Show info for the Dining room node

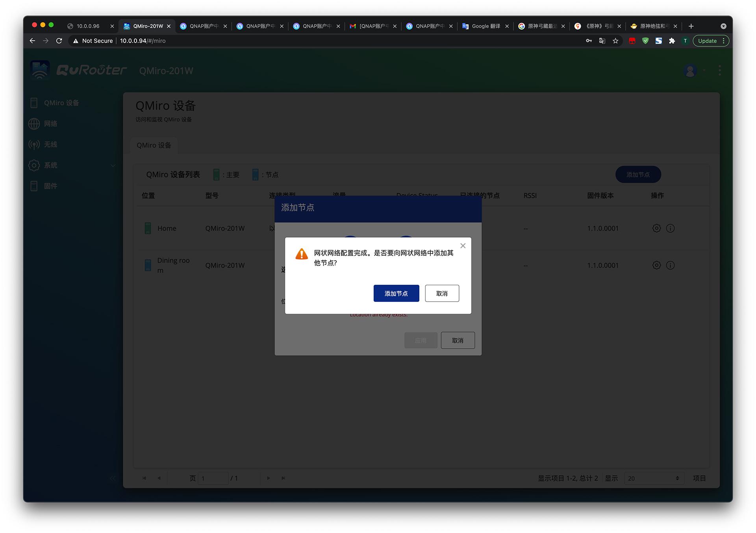[x=670, y=265]
